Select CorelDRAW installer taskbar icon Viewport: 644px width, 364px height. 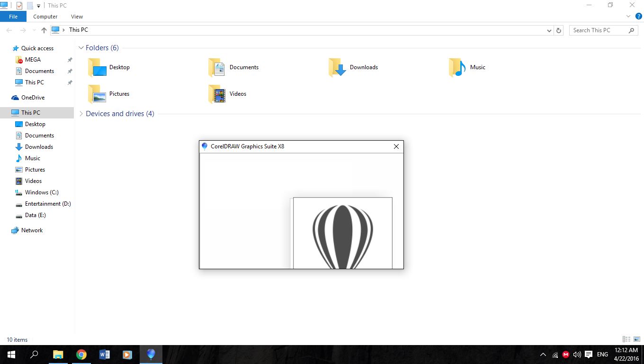pos(151,355)
